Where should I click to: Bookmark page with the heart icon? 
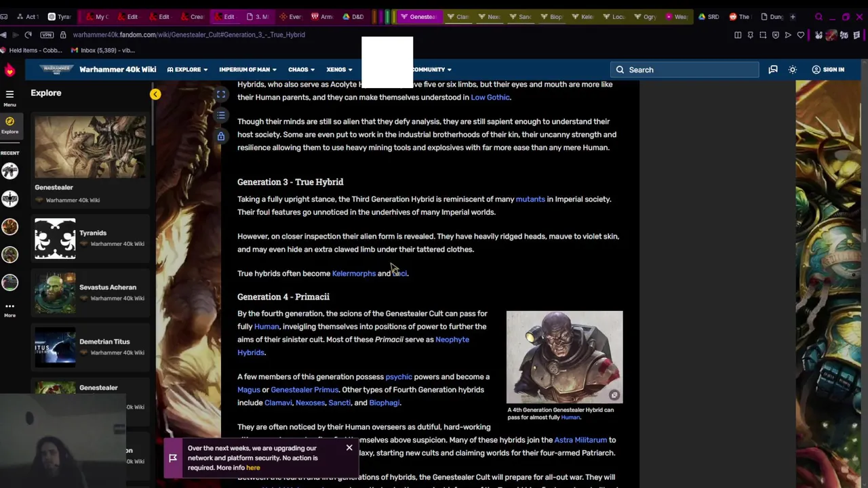801,35
